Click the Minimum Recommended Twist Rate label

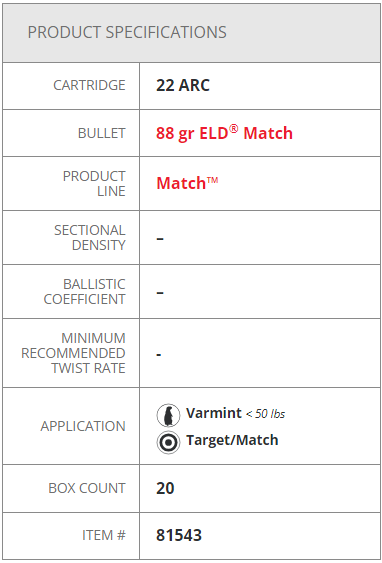pos(73,353)
